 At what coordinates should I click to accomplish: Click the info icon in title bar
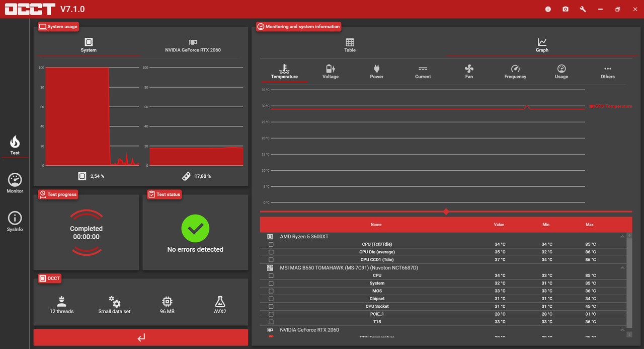[548, 9]
